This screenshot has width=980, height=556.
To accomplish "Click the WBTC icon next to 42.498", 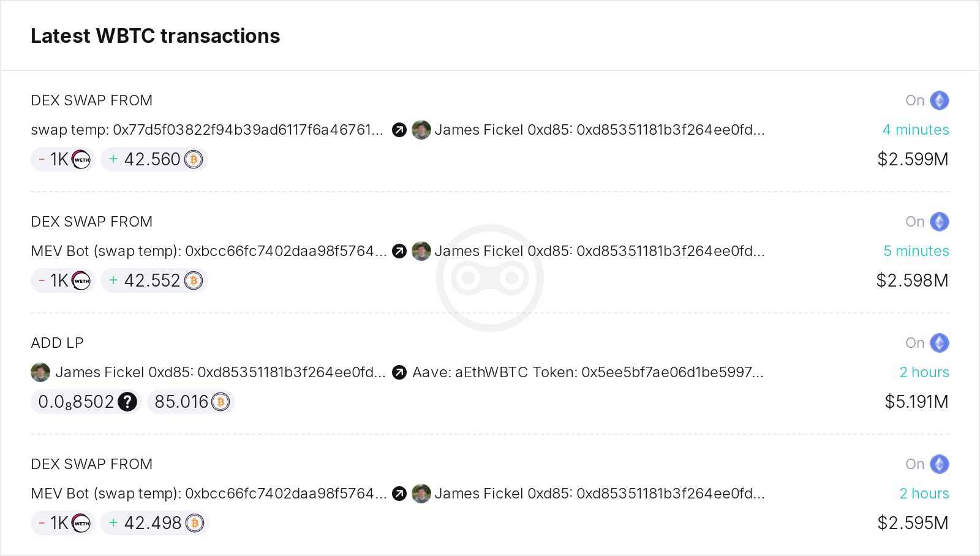I will (194, 524).
